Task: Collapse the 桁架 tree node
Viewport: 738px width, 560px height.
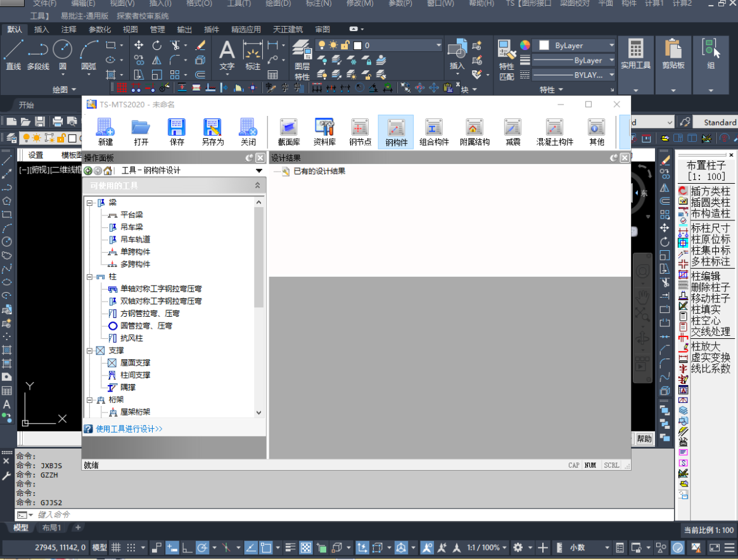Action: tap(89, 400)
